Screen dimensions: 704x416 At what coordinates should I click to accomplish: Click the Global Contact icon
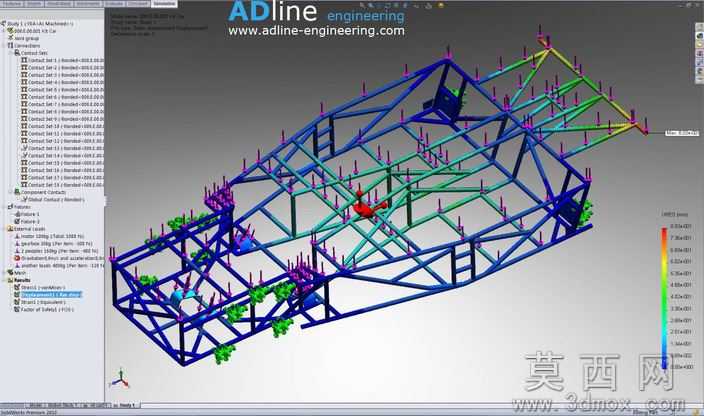click(24, 199)
